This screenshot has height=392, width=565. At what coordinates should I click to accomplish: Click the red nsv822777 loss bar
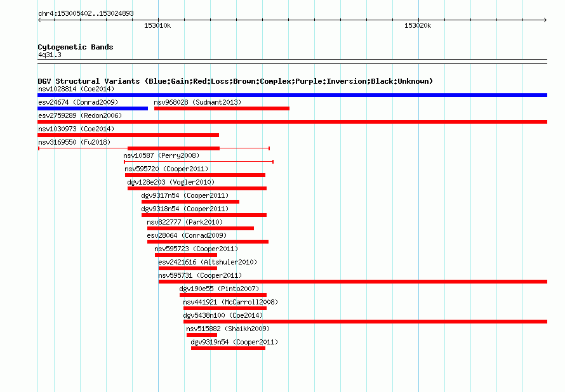(201, 228)
